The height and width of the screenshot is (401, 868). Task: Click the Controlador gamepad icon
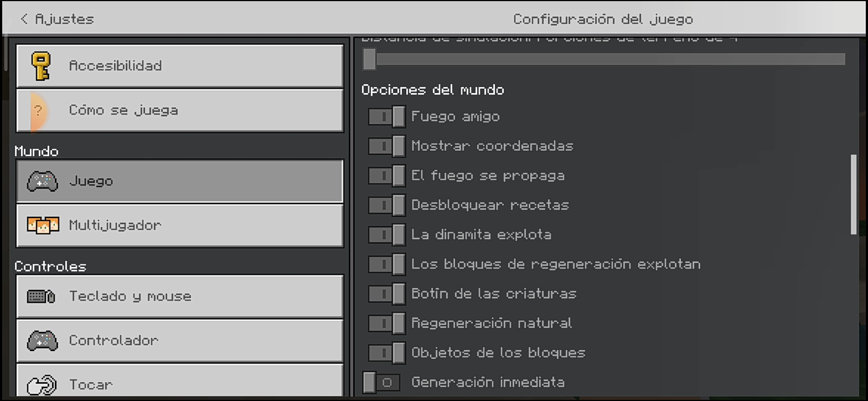point(42,340)
